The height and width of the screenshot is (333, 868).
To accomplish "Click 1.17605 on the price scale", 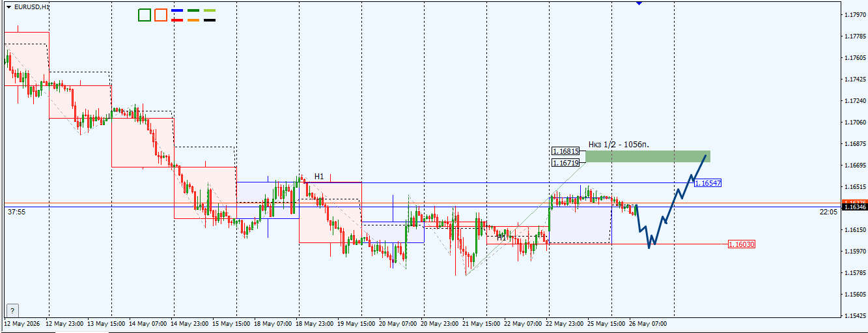I will coord(854,58).
